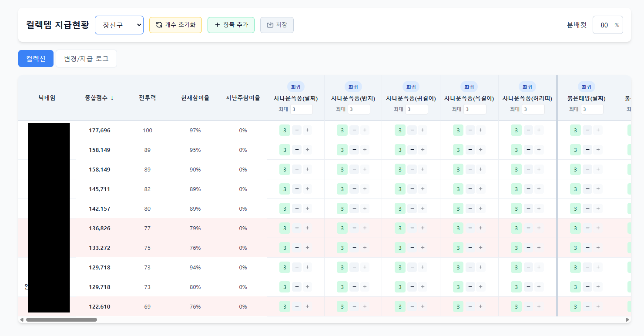Click plus for 사나운폭풍(팔찌) in 177,696 row
Screen dimensions: 644x336
[x=307, y=130]
